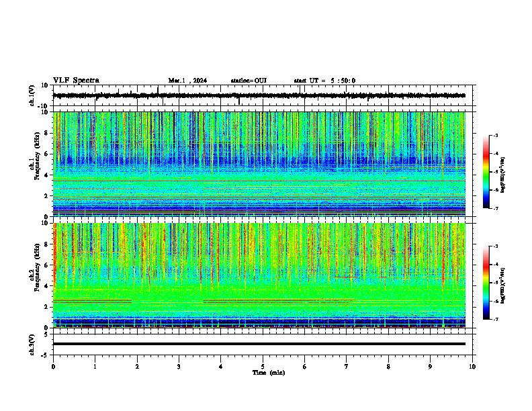
Task: Click the 'ch.3(V)' axis label
Action: (32, 345)
